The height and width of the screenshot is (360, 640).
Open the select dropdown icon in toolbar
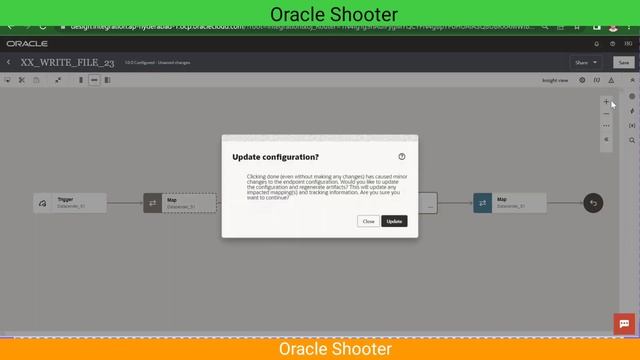click(8, 80)
